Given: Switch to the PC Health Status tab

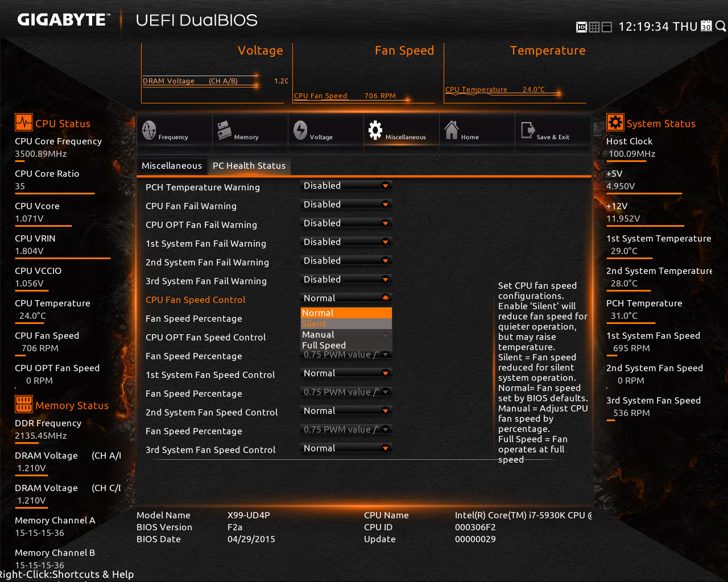Looking at the screenshot, I should [249, 166].
